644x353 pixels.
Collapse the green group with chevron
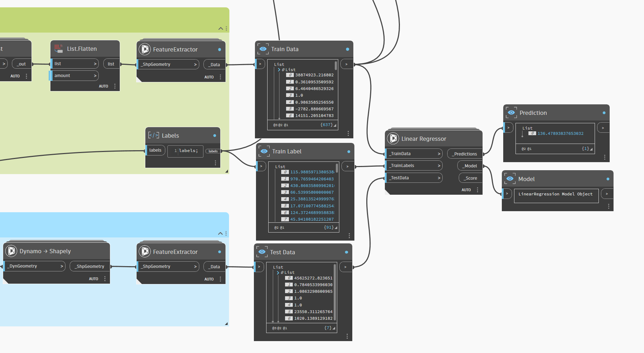(221, 28)
